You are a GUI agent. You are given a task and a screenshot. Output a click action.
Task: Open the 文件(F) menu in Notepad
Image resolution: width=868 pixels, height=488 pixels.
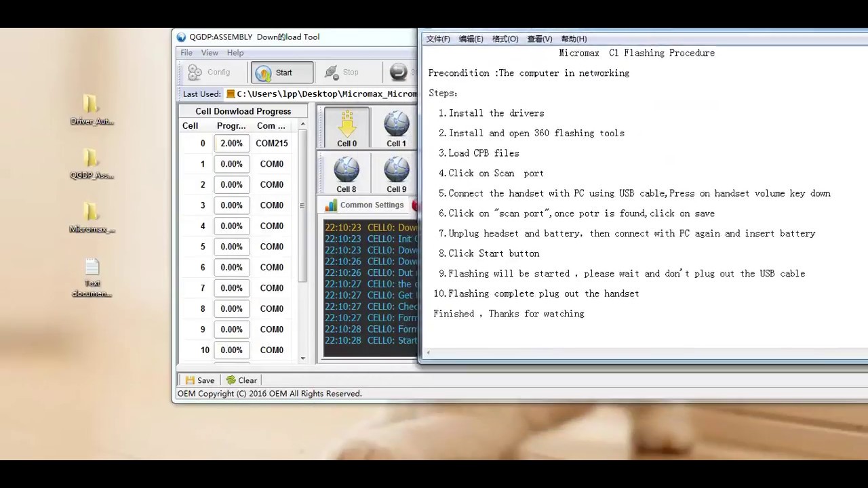(438, 39)
